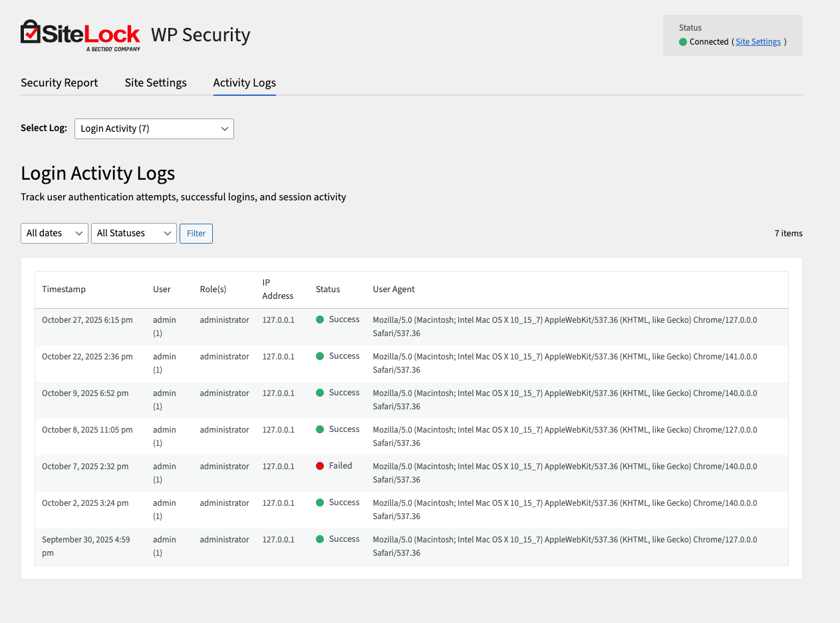840x623 pixels.
Task: Select the Activity Logs tab
Action: pyautogui.click(x=244, y=83)
